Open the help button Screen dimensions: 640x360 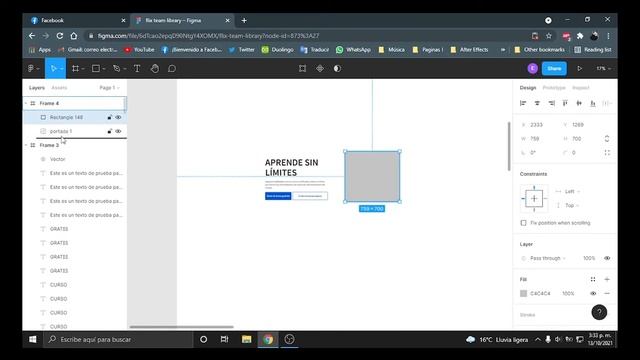click(599, 312)
